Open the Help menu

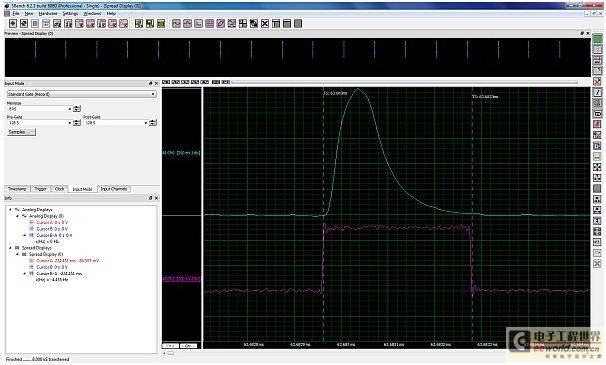tap(111, 14)
